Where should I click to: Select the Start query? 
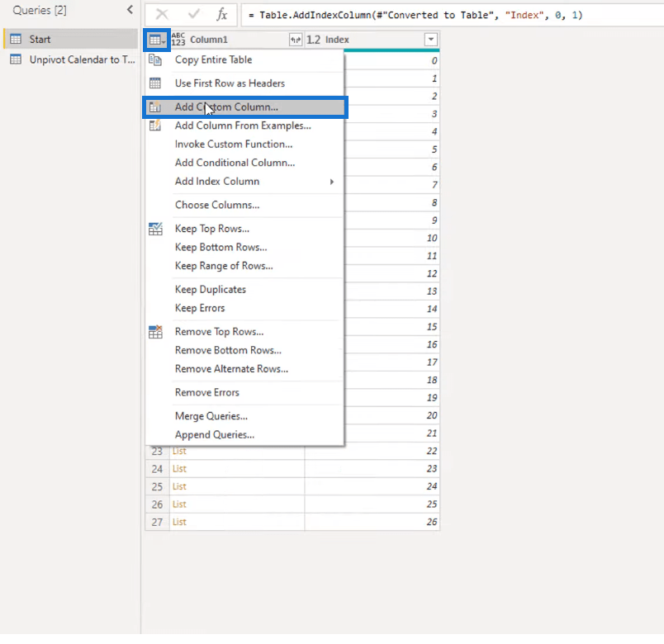click(x=71, y=40)
